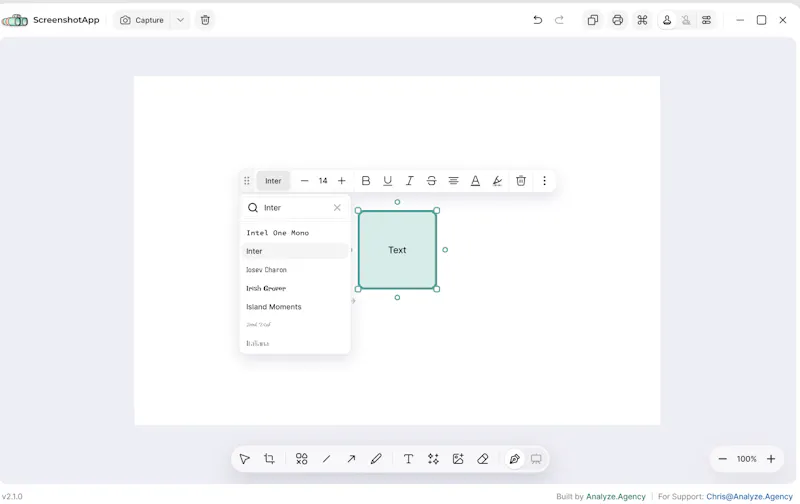
Task: Undo the last action
Action: click(x=537, y=20)
